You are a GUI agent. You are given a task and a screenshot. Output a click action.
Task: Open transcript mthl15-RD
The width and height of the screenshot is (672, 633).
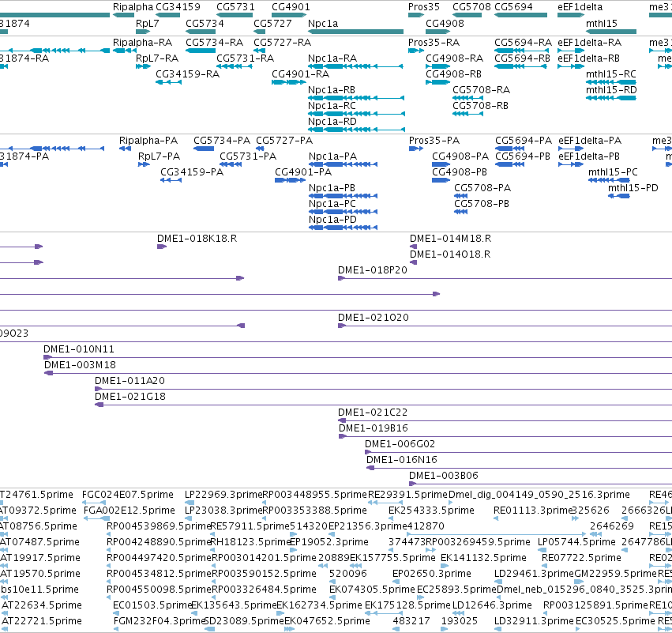(611, 90)
